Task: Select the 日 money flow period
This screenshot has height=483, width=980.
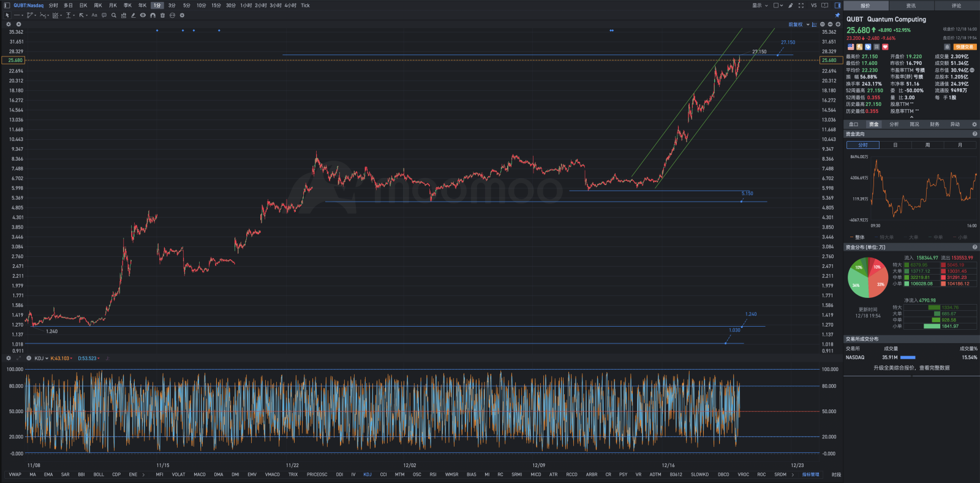Action: tap(895, 145)
